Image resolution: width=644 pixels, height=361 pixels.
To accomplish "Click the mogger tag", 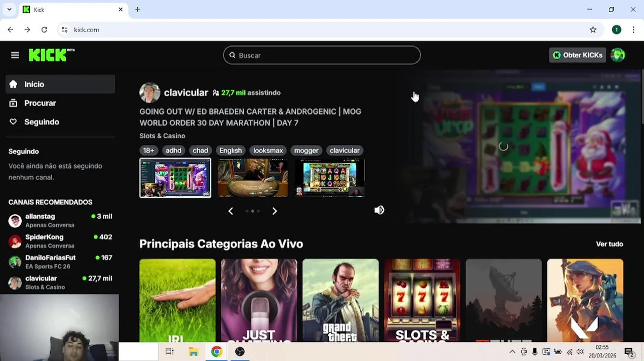I will [x=306, y=150].
